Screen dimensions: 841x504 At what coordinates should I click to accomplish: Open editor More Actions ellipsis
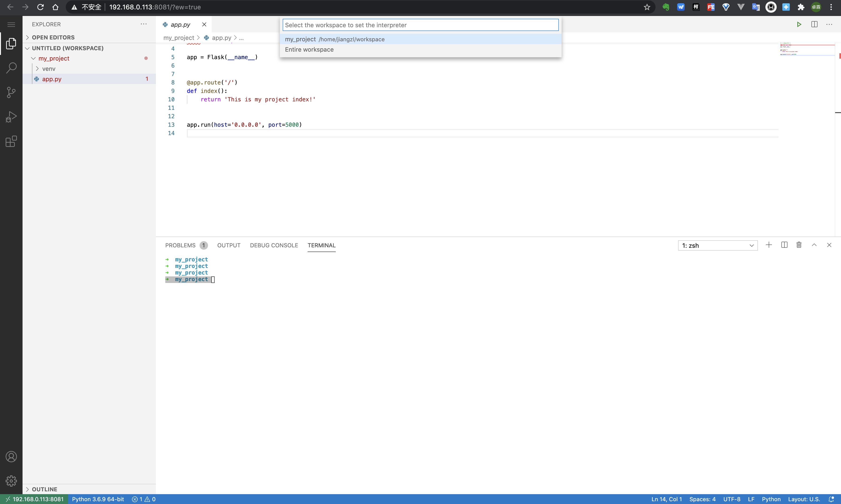pyautogui.click(x=829, y=24)
